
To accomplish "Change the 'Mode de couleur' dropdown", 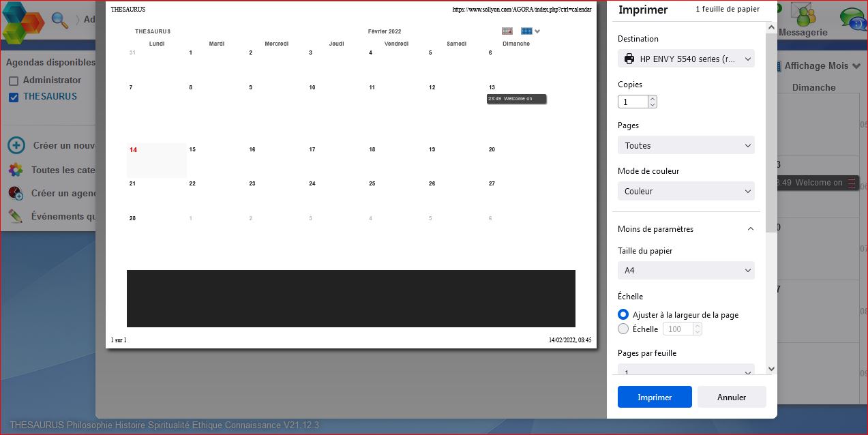I will coord(685,191).
